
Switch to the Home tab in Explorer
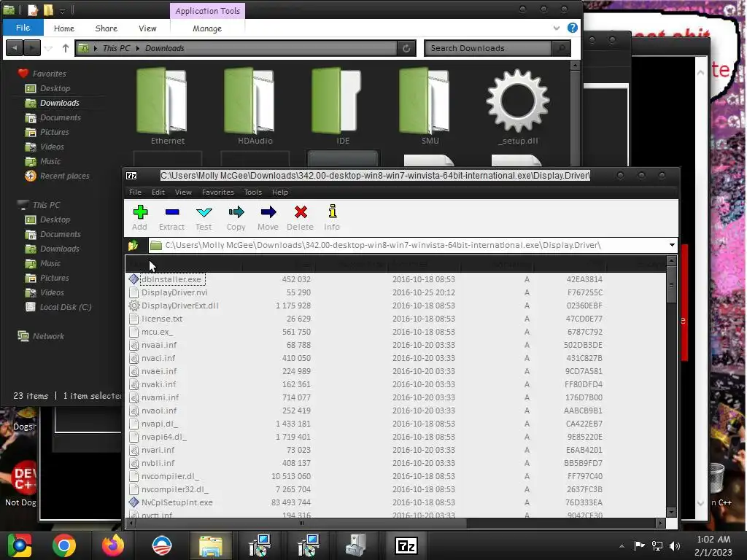click(64, 28)
